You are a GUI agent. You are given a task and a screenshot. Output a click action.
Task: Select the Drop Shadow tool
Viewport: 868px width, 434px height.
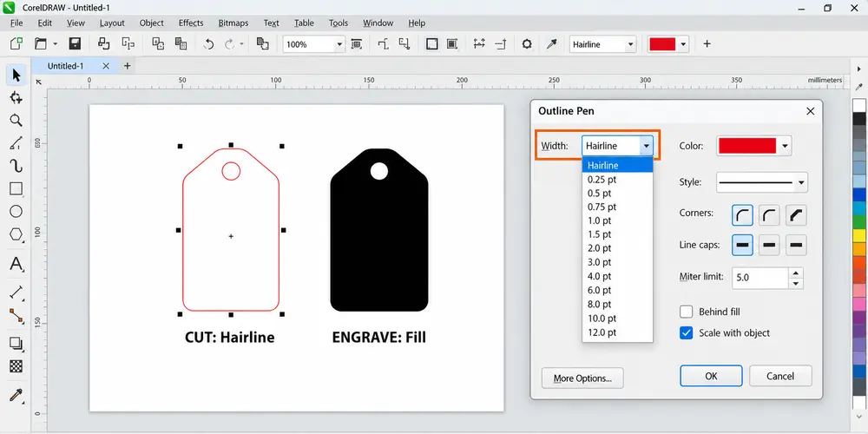[x=16, y=344]
